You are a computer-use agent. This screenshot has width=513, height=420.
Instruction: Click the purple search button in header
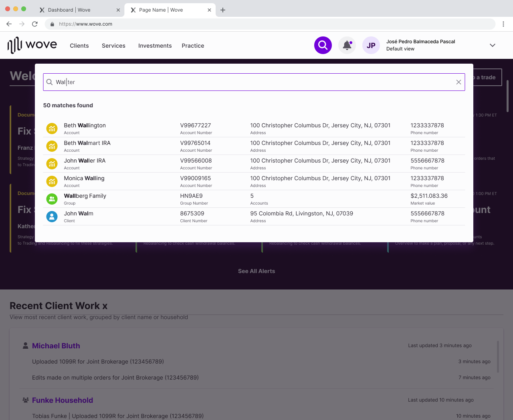[323, 45]
